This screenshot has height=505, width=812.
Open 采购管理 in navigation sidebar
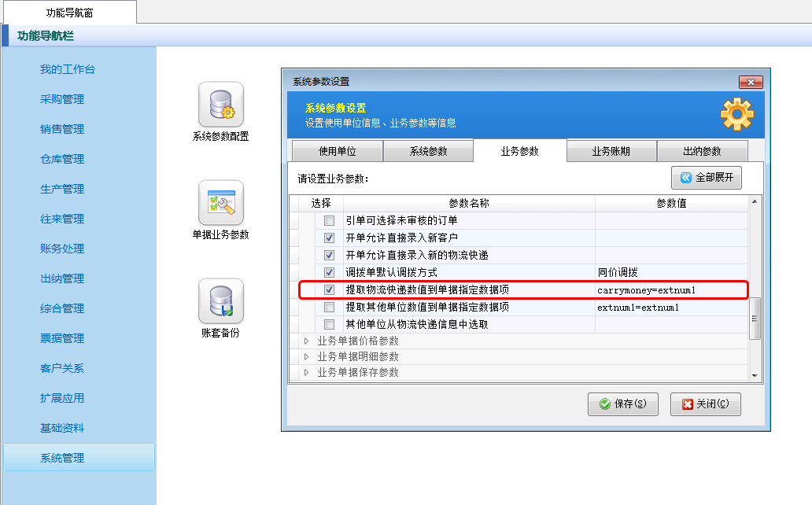click(x=62, y=99)
